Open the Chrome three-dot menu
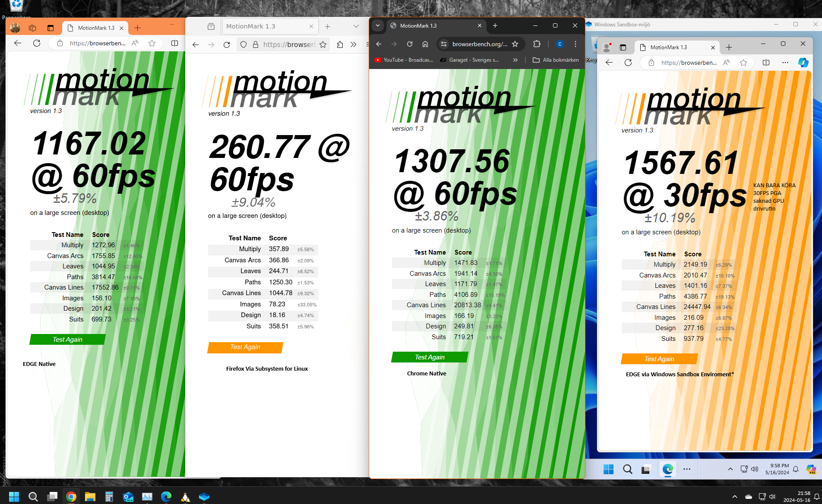The width and height of the screenshot is (822, 504). tap(575, 44)
